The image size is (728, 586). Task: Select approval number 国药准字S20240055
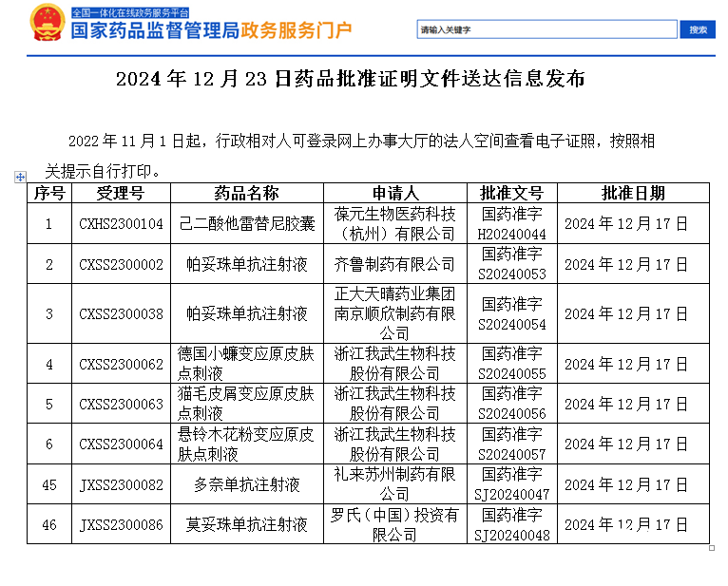click(x=511, y=364)
